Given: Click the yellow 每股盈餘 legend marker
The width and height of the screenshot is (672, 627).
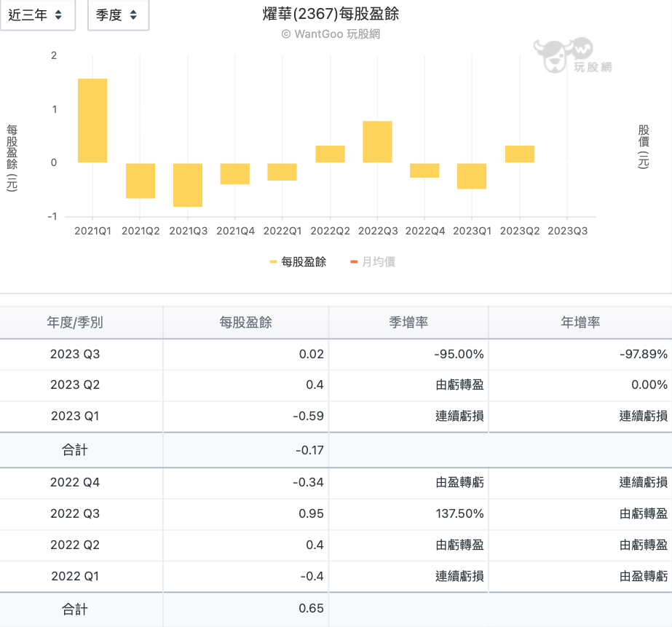Looking at the screenshot, I should coord(274,261).
